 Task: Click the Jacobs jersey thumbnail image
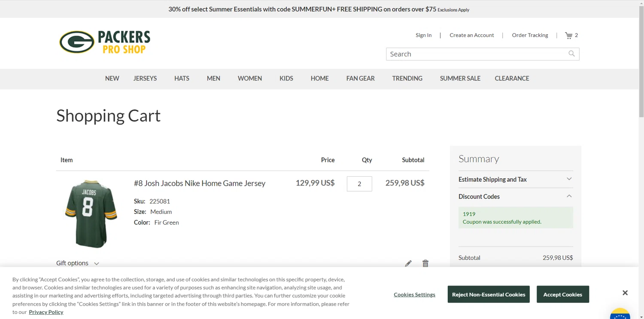pos(91,214)
